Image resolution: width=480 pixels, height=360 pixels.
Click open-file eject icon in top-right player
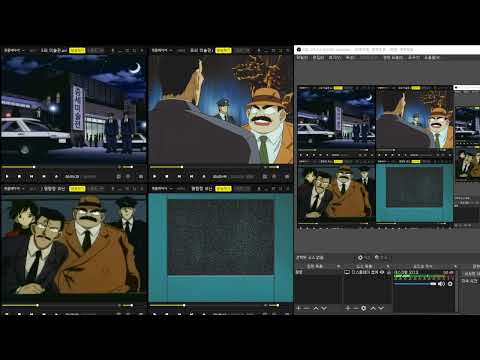pos(204,176)
